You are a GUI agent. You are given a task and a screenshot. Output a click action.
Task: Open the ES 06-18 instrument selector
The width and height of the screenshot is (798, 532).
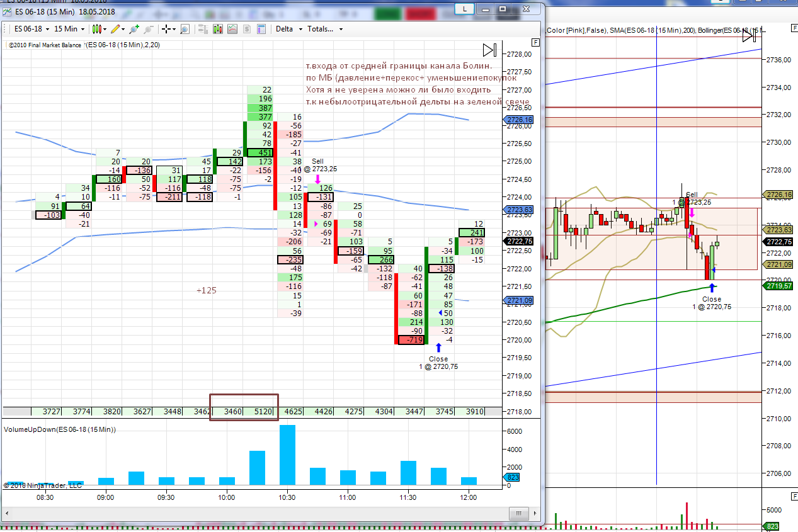tap(31, 29)
